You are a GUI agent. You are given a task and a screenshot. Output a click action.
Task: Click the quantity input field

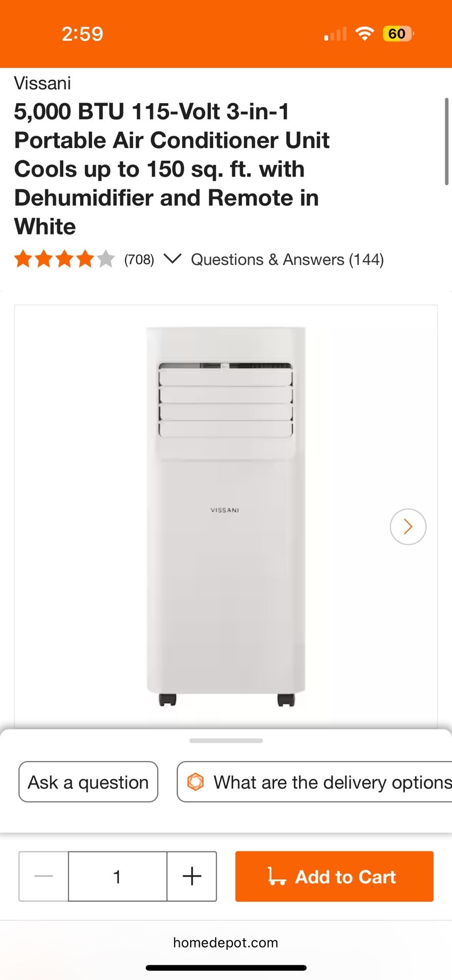[x=117, y=876]
